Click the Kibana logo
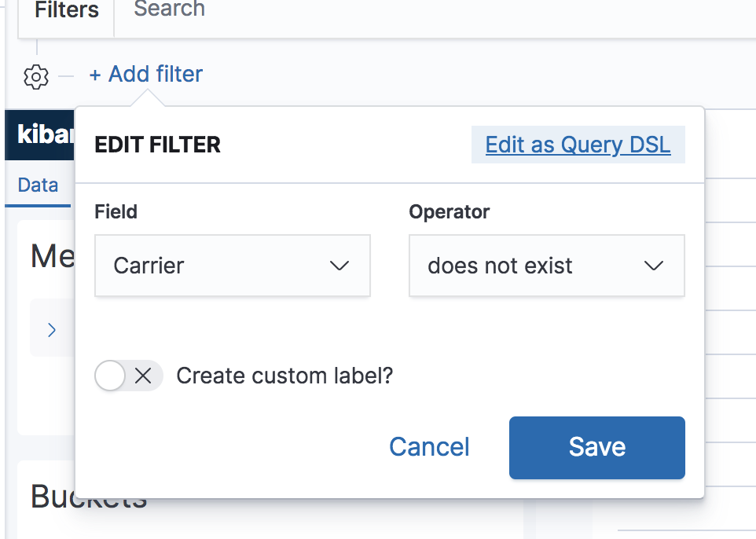 coord(43,135)
